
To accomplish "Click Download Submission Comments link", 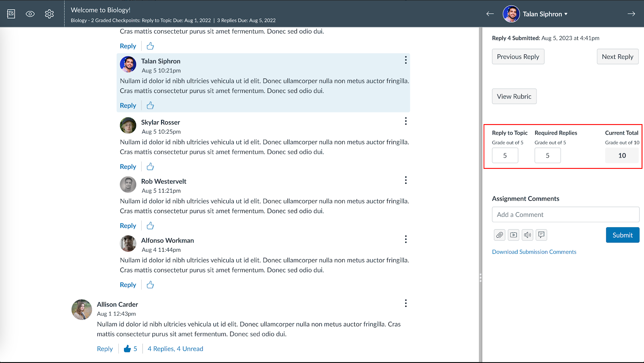I will [x=534, y=252].
